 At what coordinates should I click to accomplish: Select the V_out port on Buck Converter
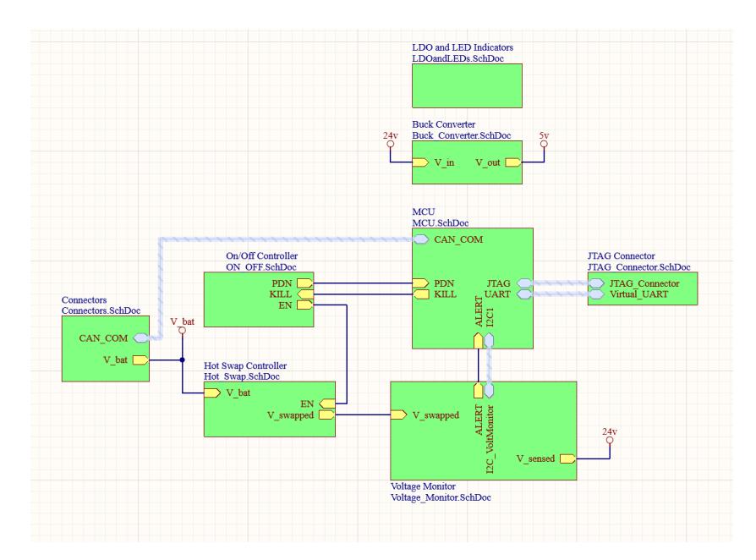[x=513, y=162]
